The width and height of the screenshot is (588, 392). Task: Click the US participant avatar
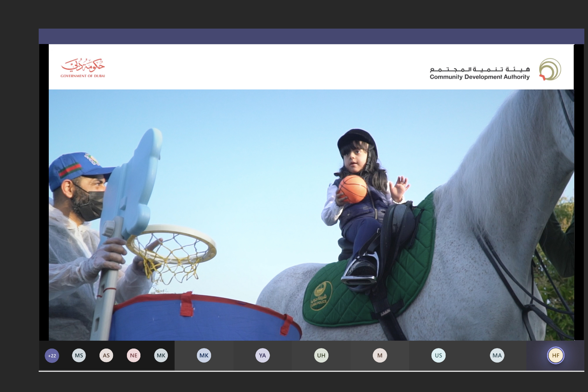438,356
